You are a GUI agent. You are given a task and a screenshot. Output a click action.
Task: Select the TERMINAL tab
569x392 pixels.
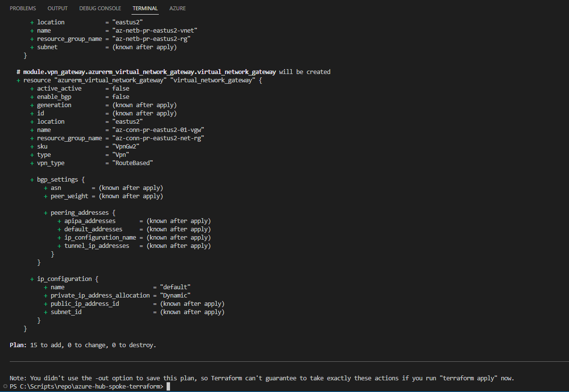pos(145,8)
